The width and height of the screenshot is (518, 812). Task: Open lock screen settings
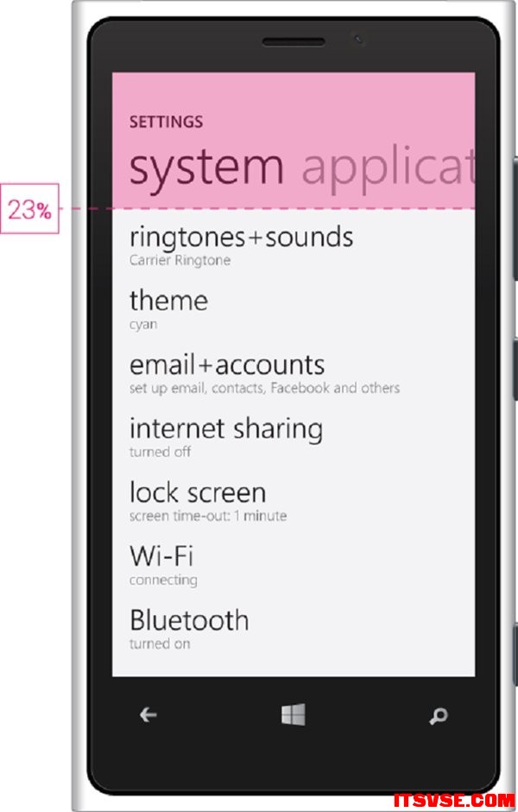[x=198, y=492]
